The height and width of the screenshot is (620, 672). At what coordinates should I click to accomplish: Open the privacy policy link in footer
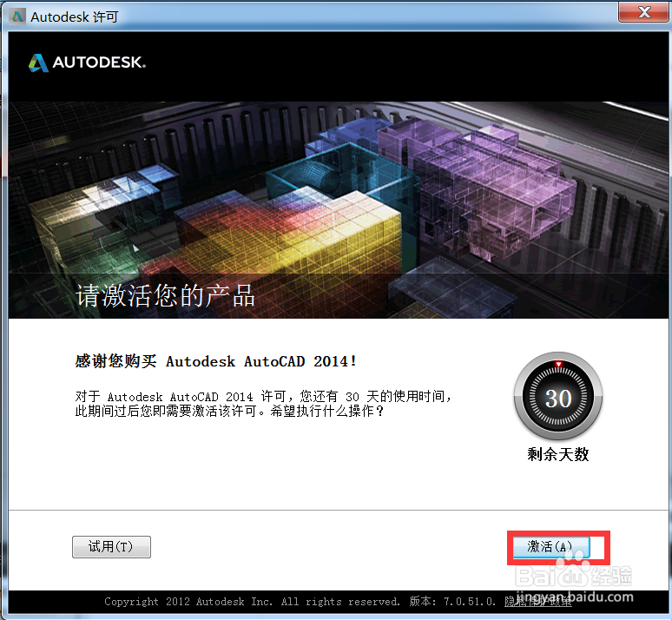tap(537, 602)
